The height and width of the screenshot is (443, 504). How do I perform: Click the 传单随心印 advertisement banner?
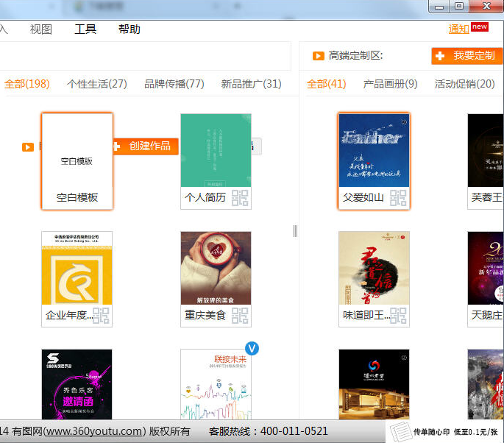(444, 432)
